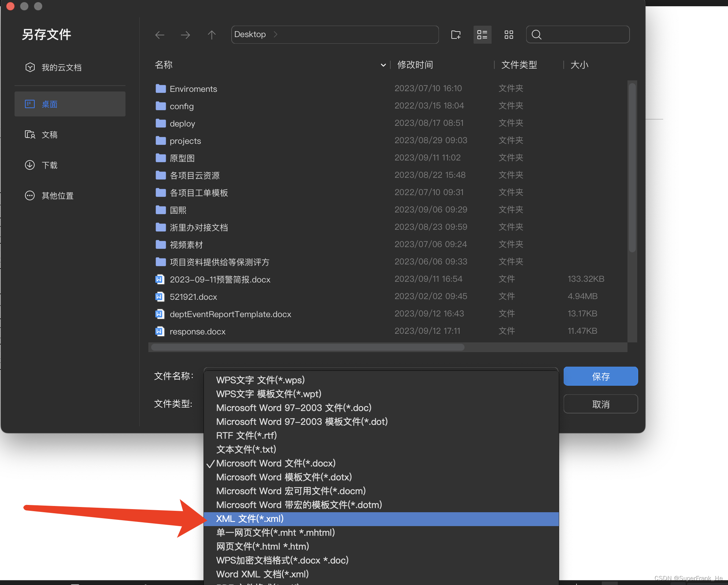Viewport: 728px width, 585px height.
Task: Click the horizontal scrollbar below file list
Action: tap(307, 348)
